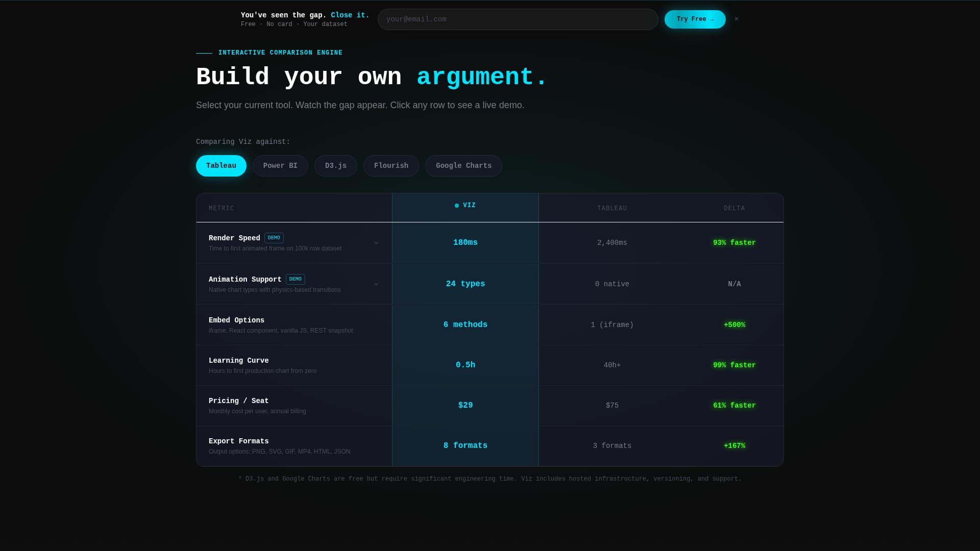Select the Tableau comparison pill
Screen dimensions: 980x551
coord(221,166)
